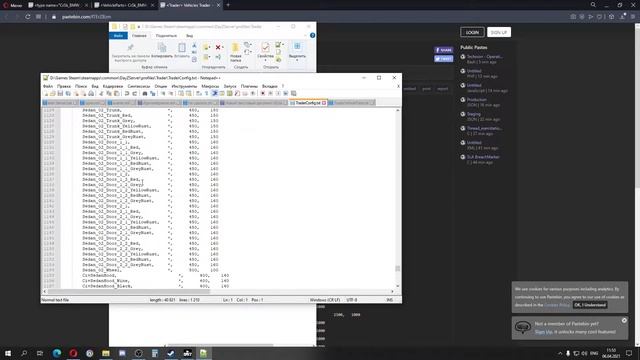Click the New file icon in Notepad++ toolbar
The height and width of the screenshot is (360, 640).
(46, 93)
